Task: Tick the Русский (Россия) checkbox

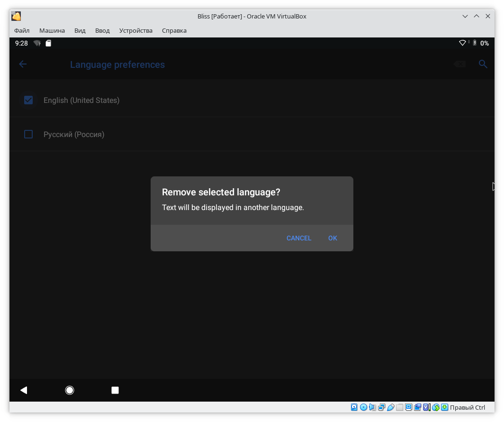Action: point(28,134)
